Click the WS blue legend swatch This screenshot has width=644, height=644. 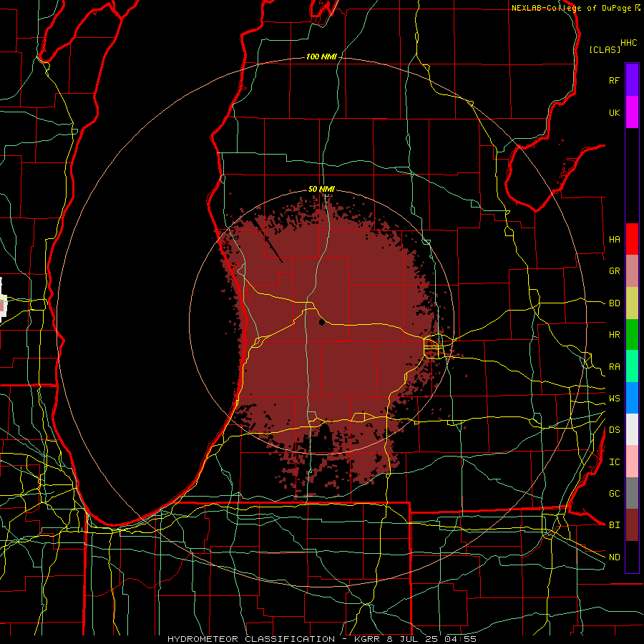pyautogui.click(x=632, y=398)
